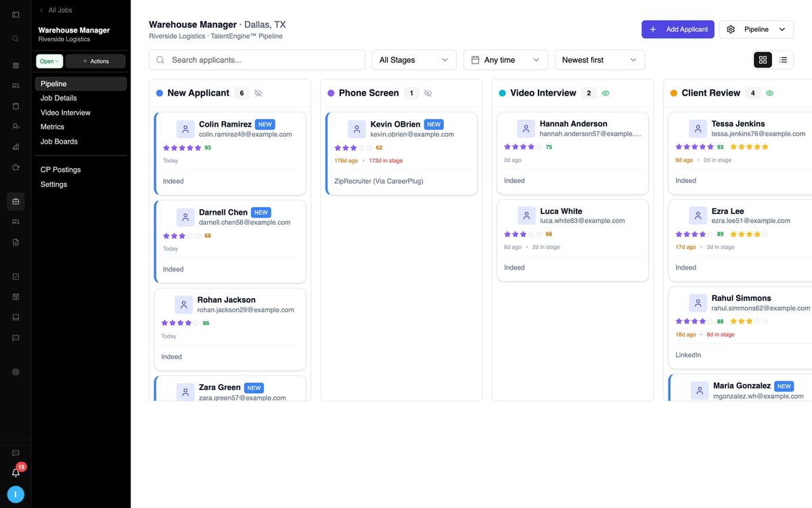Expand the Pipeline settings dropdown
This screenshot has width=812, height=508.
coord(756,29)
